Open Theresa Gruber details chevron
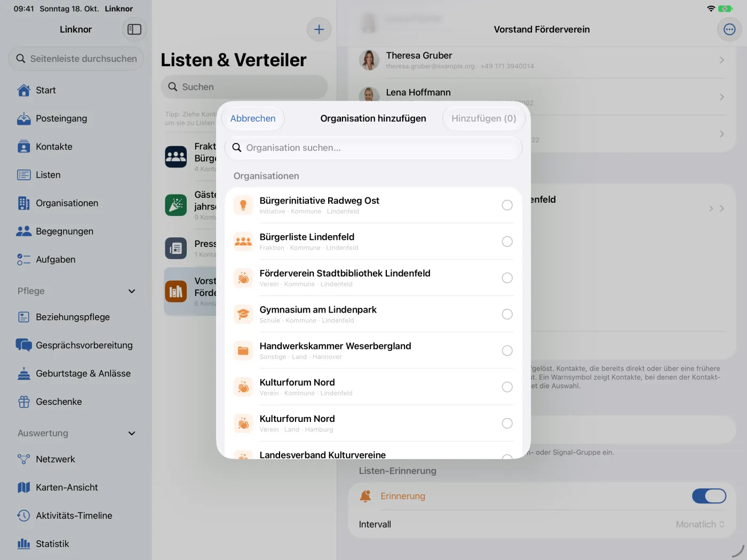747x560 pixels. click(722, 60)
